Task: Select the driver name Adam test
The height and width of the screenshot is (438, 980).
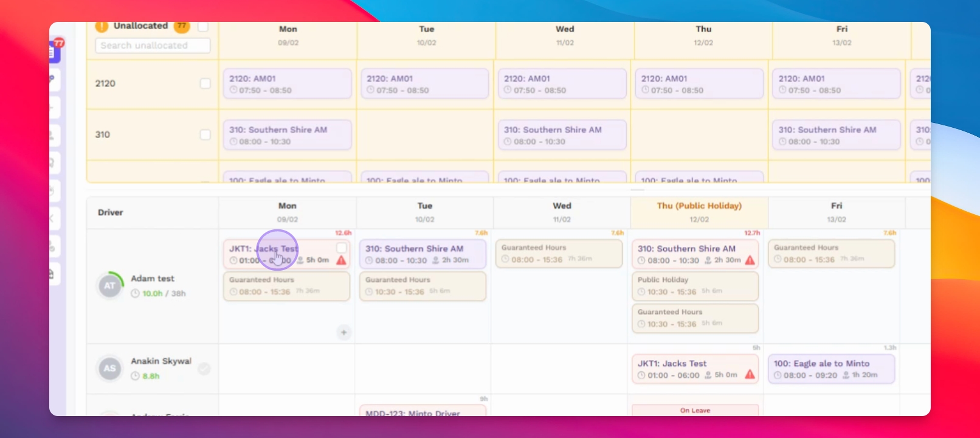Action: (153, 278)
